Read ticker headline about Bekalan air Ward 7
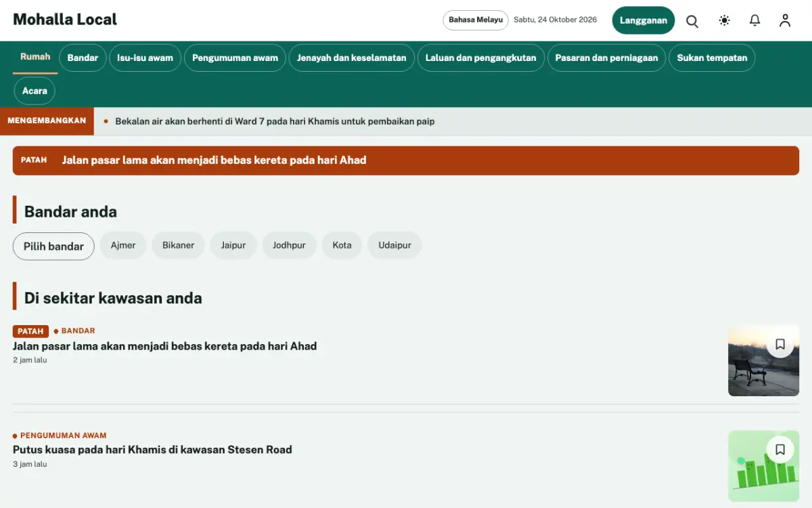This screenshot has width=812, height=508. (x=275, y=121)
